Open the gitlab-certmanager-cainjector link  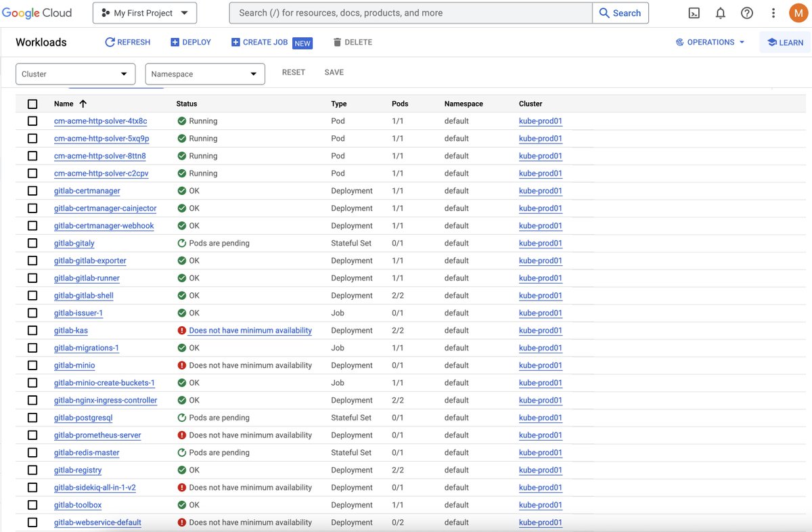105,208
